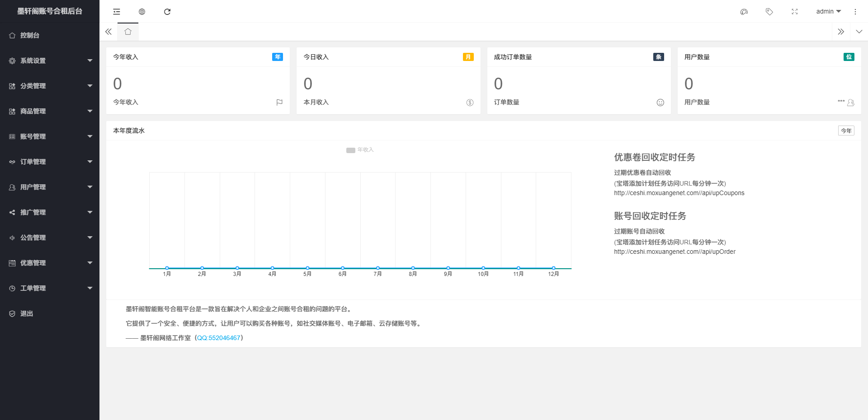
Task: Click the 退出 shield icon
Action: (x=12, y=313)
